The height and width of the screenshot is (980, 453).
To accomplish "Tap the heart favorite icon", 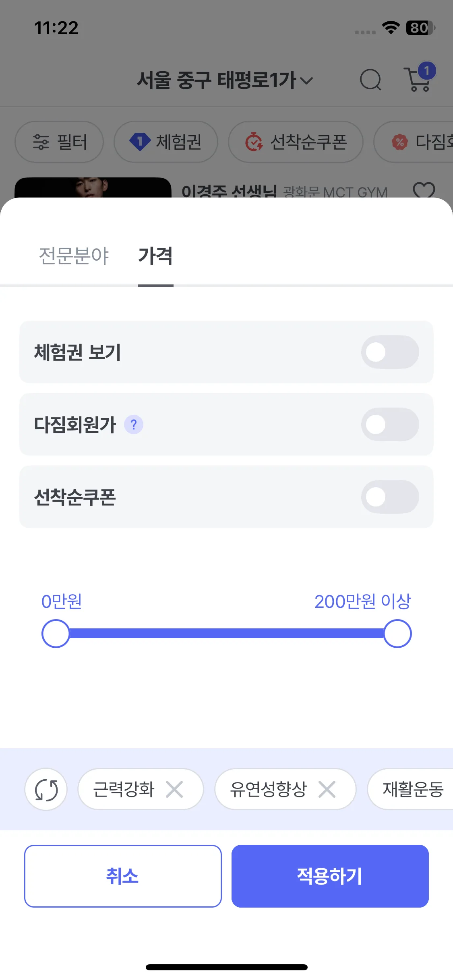I will (x=424, y=190).
